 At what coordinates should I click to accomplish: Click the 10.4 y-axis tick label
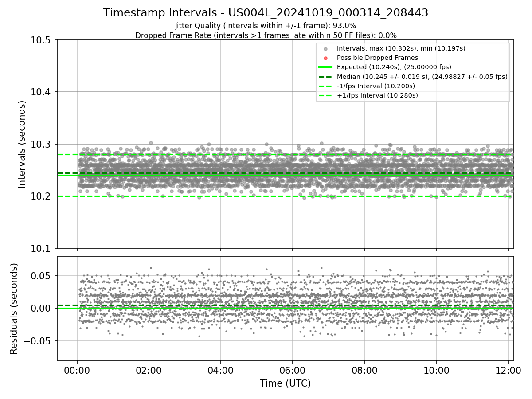tap(42, 92)
